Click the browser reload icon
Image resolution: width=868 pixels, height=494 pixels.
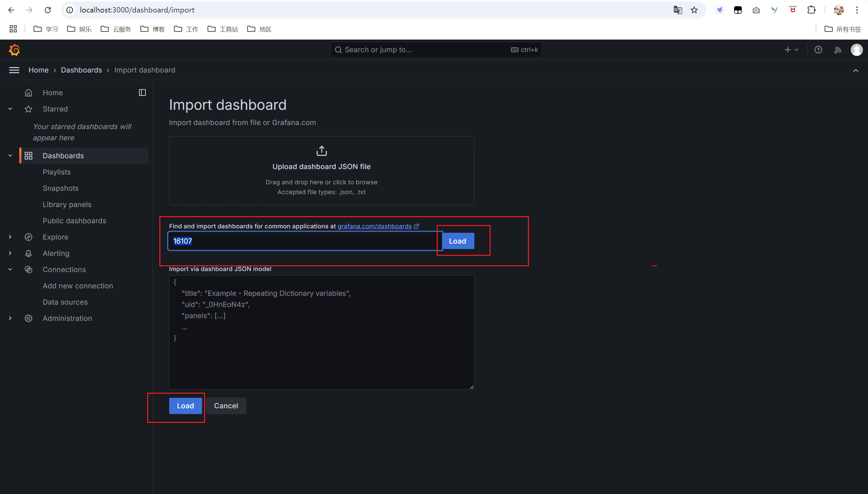click(x=48, y=10)
